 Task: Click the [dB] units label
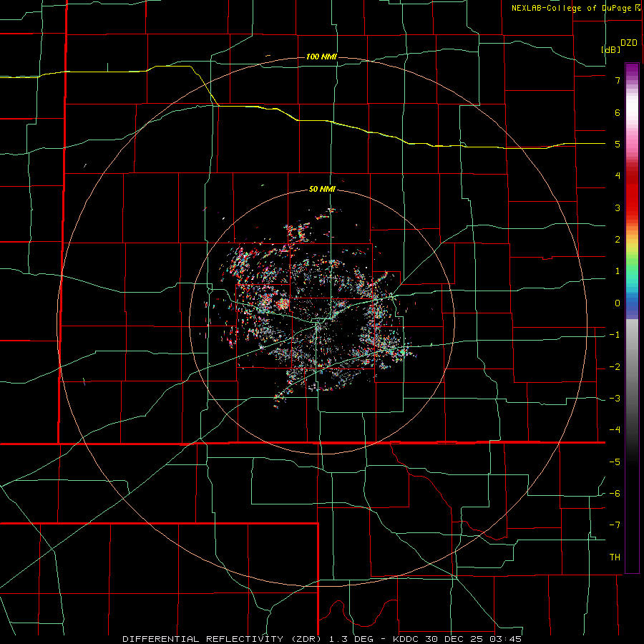pyautogui.click(x=611, y=49)
